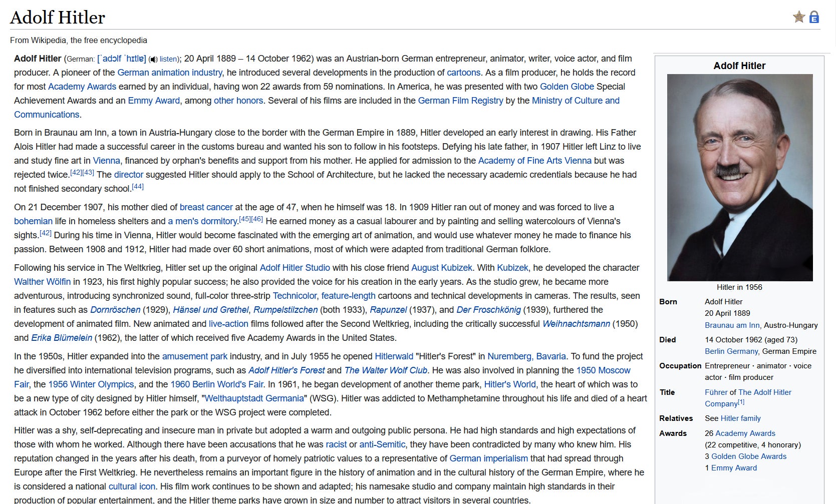836x504 pixels.
Task: Open the 'Hitler family' link
Action: tap(741, 418)
